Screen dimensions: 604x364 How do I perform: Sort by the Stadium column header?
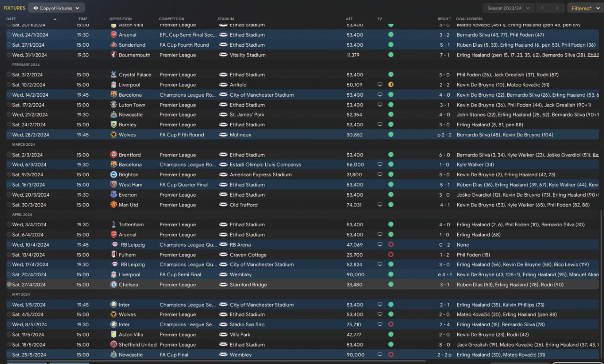tap(226, 19)
